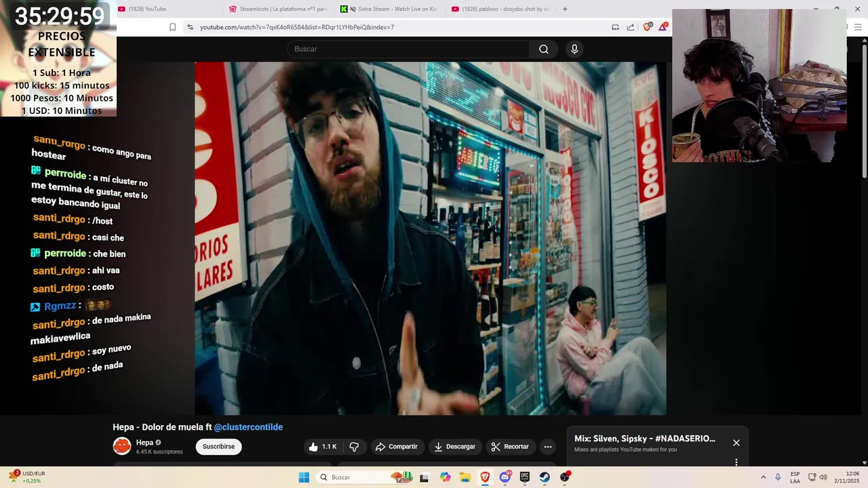Click the YouTube search magnifier button
The height and width of the screenshot is (488, 868).
click(544, 49)
